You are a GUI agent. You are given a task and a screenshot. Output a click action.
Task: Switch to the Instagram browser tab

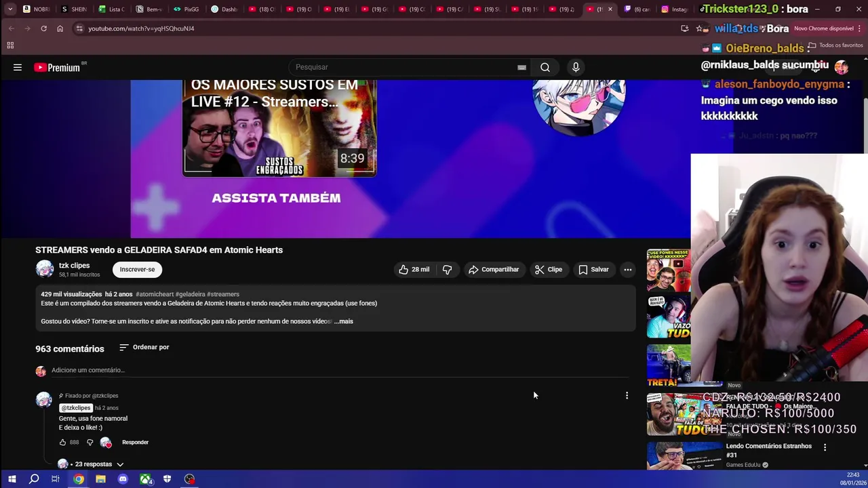pyautogui.click(x=675, y=9)
